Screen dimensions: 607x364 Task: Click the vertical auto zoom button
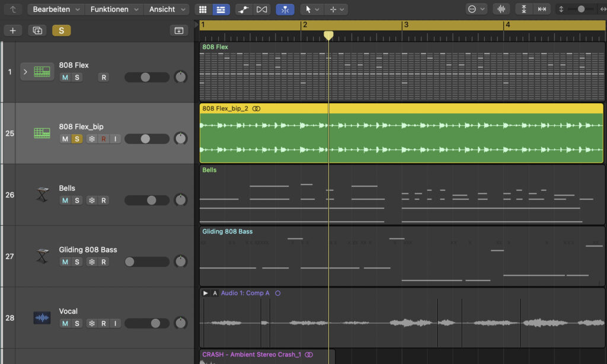524,9
